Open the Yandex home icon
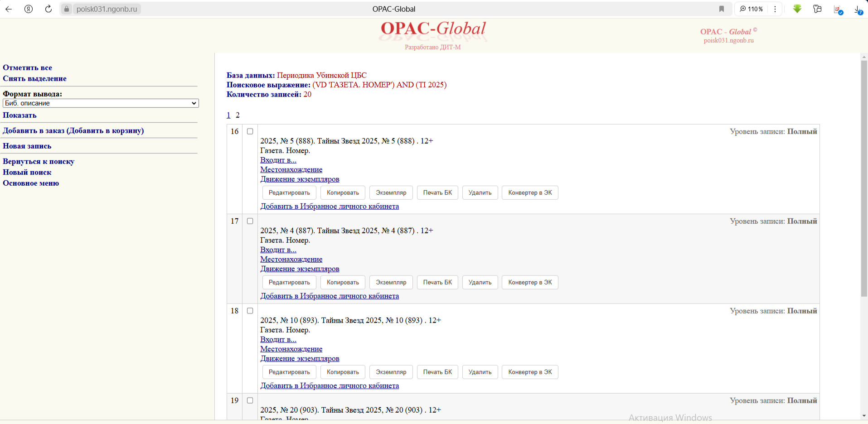 click(29, 9)
